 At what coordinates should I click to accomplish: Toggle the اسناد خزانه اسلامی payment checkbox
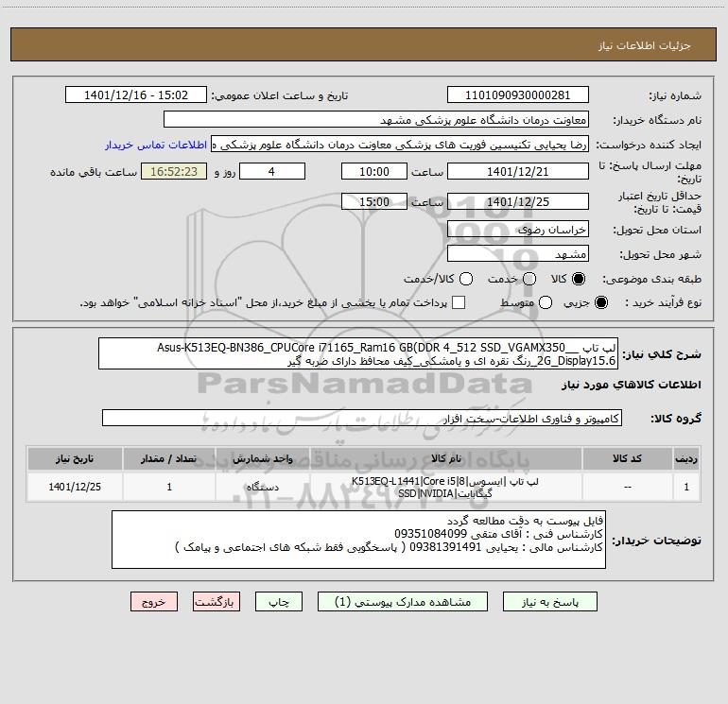(x=459, y=302)
